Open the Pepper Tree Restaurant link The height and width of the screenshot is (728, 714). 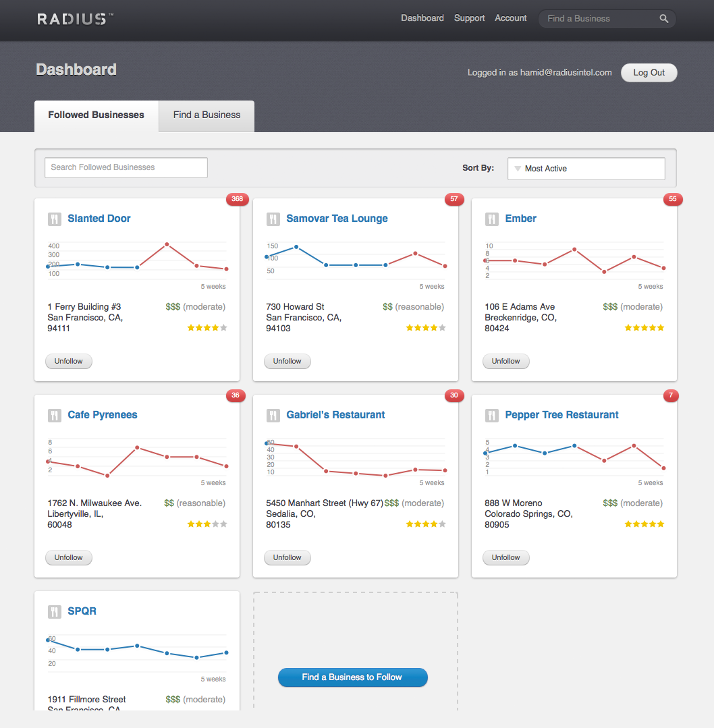pyautogui.click(x=561, y=415)
